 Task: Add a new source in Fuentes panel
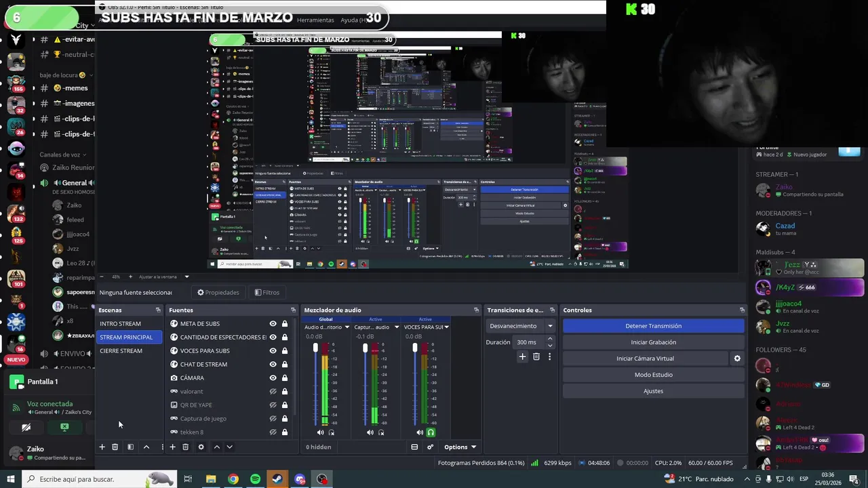[x=172, y=447]
